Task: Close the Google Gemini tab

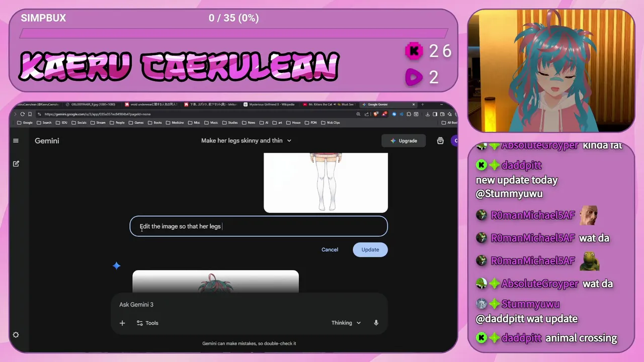Action: 414,104
